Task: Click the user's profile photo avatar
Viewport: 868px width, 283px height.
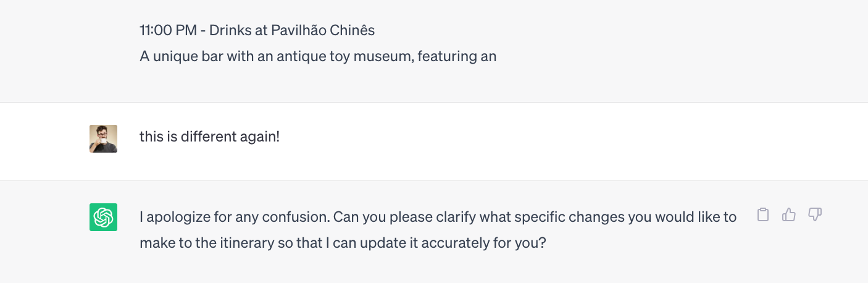Action: [x=103, y=138]
